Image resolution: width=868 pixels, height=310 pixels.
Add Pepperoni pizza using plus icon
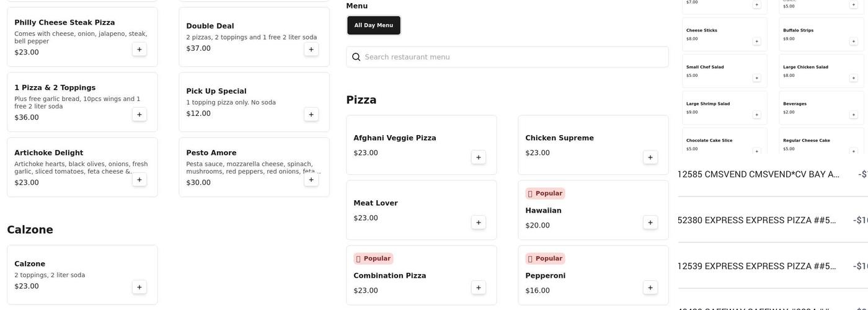650,288
